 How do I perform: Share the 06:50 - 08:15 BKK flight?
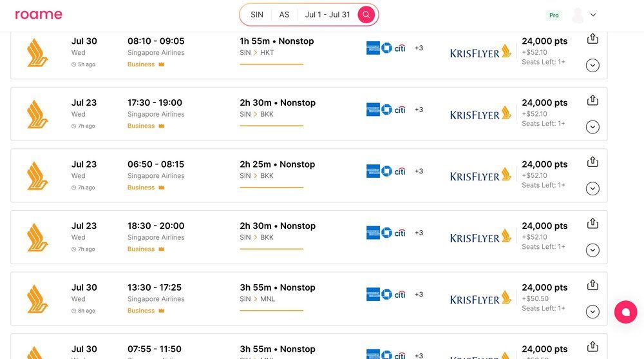pos(593,162)
